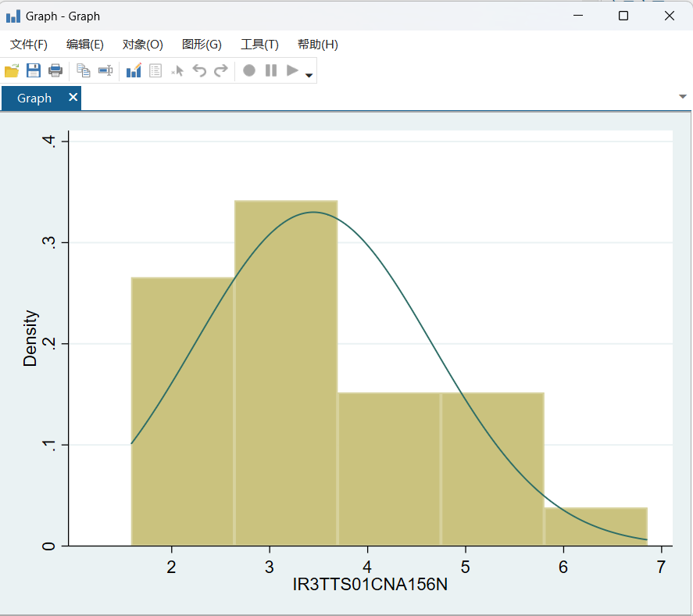Open the 帮助(H) menu

[x=317, y=45]
